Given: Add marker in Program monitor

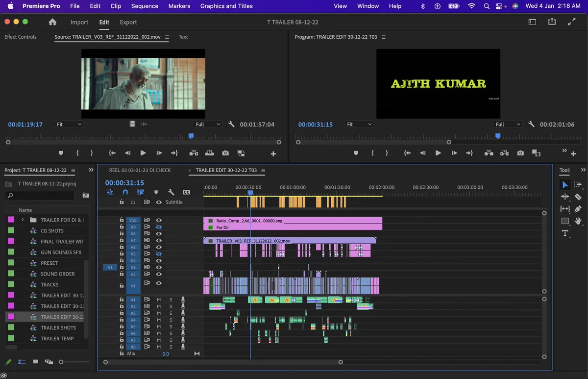Looking at the screenshot, I should click(356, 153).
